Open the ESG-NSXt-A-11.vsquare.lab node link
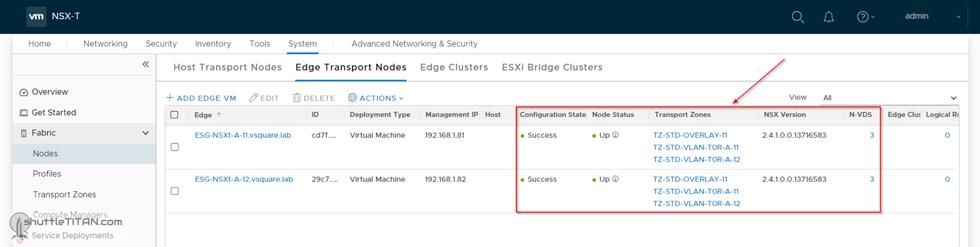This screenshot has height=247, width=980. pos(242,135)
